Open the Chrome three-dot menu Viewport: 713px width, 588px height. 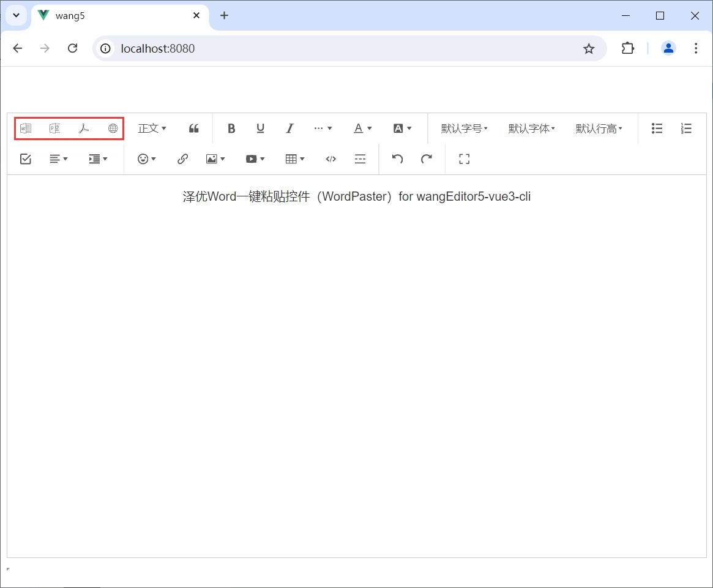696,48
